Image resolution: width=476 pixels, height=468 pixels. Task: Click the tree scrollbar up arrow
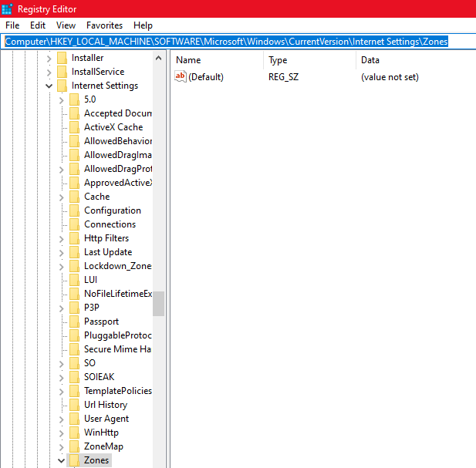[158, 58]
